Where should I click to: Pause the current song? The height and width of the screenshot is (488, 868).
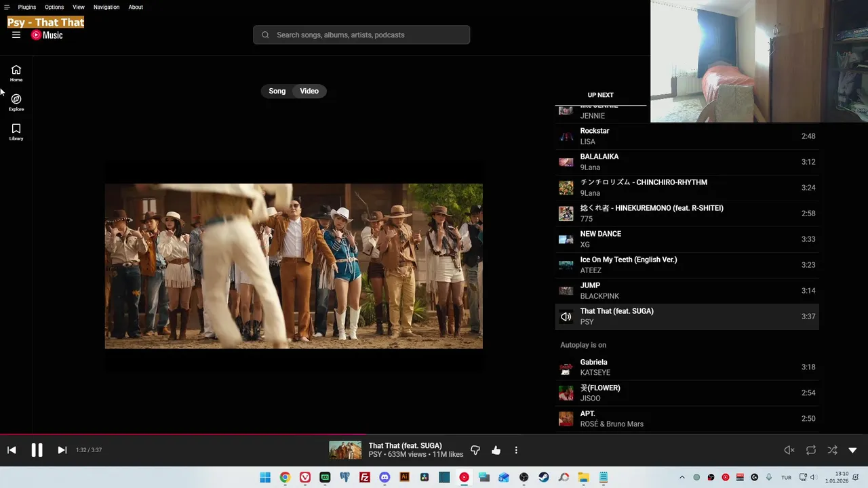point(37,450)
